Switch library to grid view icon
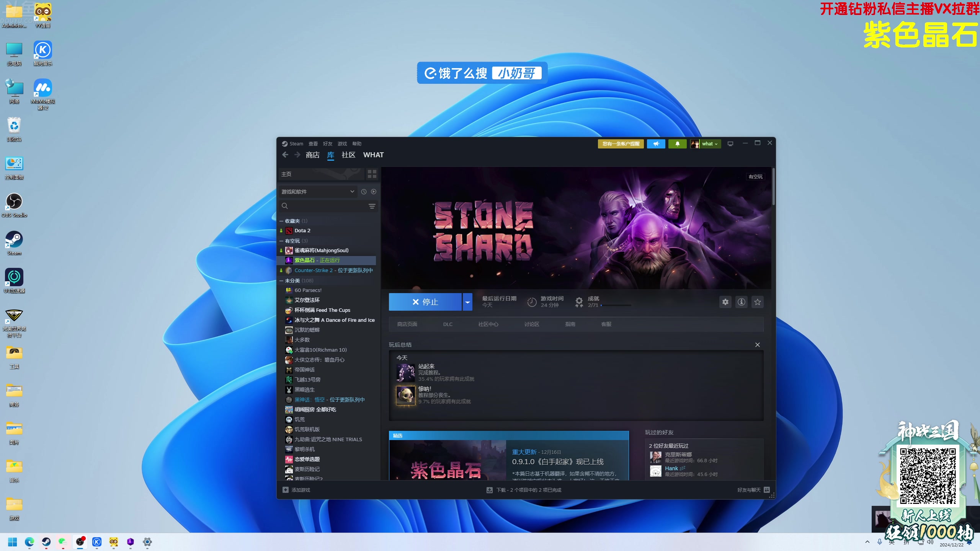Image resolution: width=980 pixels, height=551 pixels. [x=372, y=174]
